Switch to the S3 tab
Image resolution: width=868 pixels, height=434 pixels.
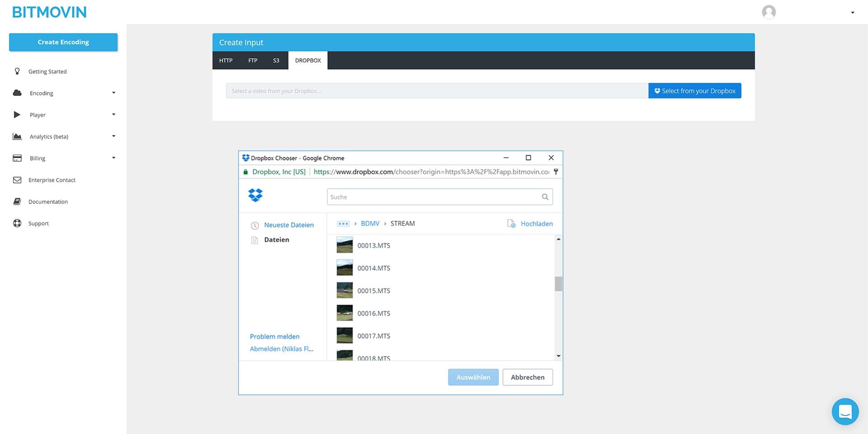[276, 60]
